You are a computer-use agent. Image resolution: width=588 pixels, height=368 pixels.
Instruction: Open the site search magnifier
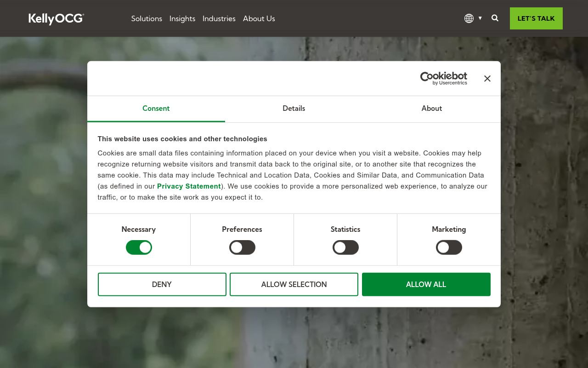tap(495, 18)
